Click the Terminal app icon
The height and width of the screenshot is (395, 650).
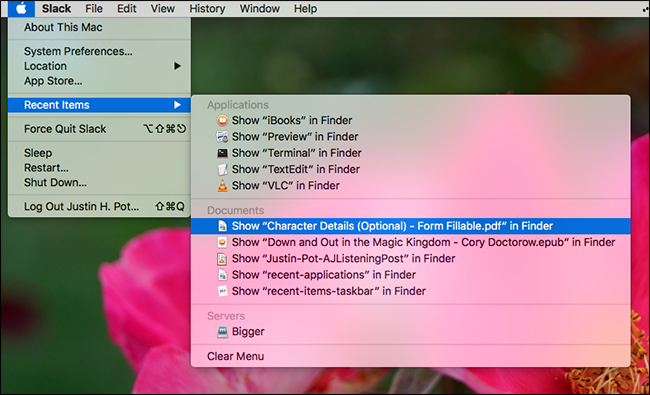coord(223,153)
